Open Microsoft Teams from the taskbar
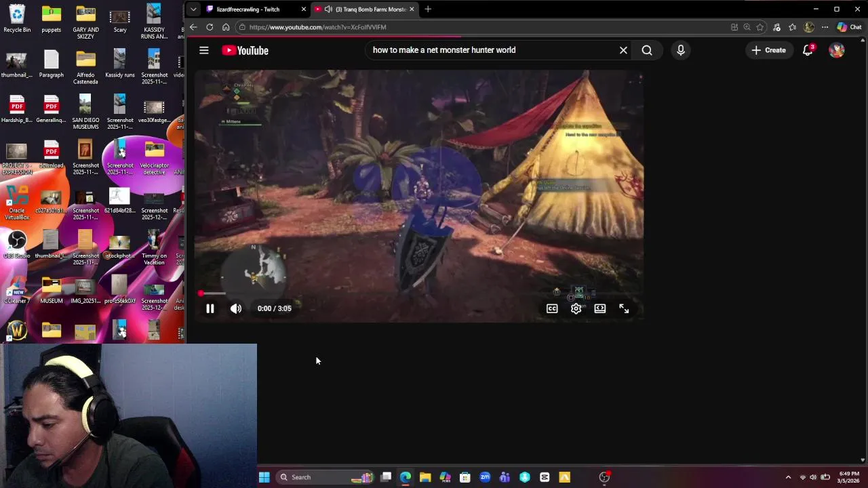This screenshot has width=868, height=488. pos(505,477)
